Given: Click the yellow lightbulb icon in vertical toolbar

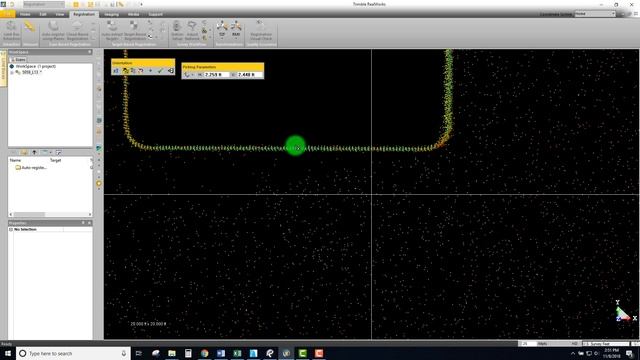Looking at the screenshot, I should coord(99,184).
